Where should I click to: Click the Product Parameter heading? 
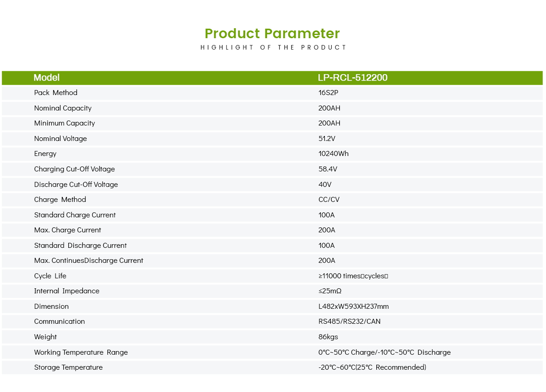click(272, 34)
